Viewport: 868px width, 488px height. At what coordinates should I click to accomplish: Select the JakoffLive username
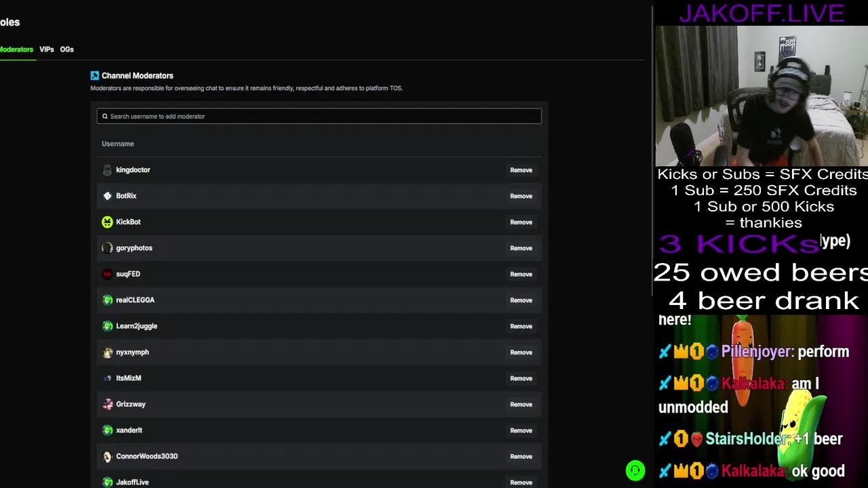point(132,482)
